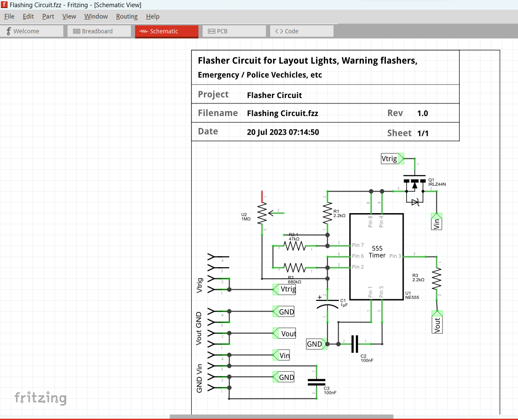
Task: Open the File menu
Action: 9,16
